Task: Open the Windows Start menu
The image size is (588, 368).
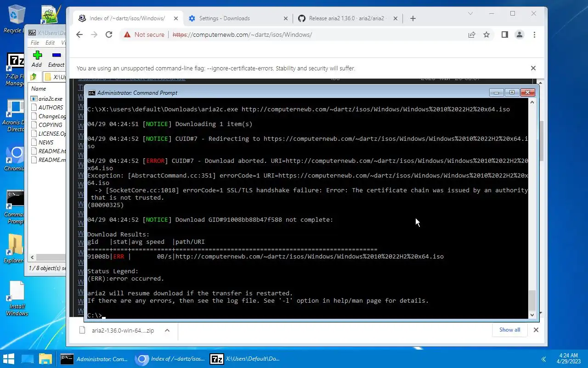Action: click(x=9, y=359)
